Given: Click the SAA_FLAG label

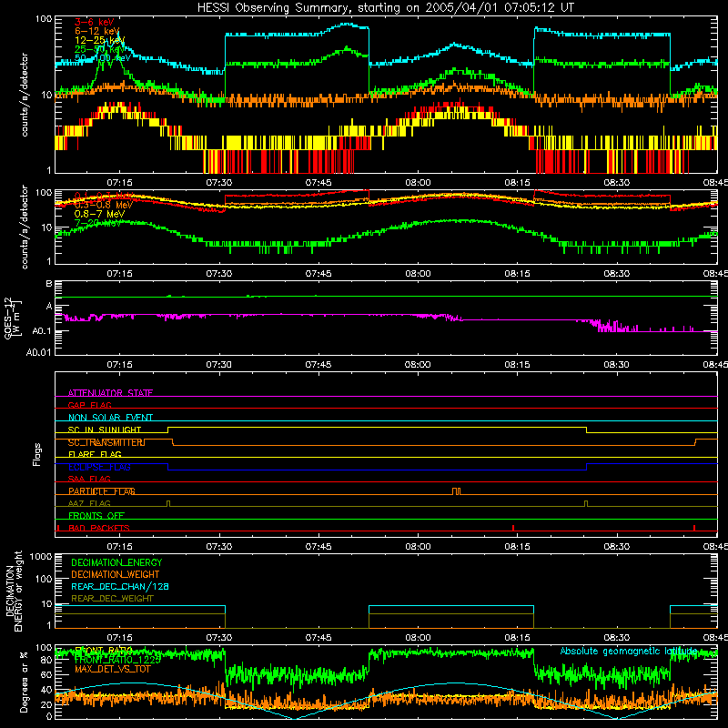Looking at the screenshot, I should pos(89,479).
